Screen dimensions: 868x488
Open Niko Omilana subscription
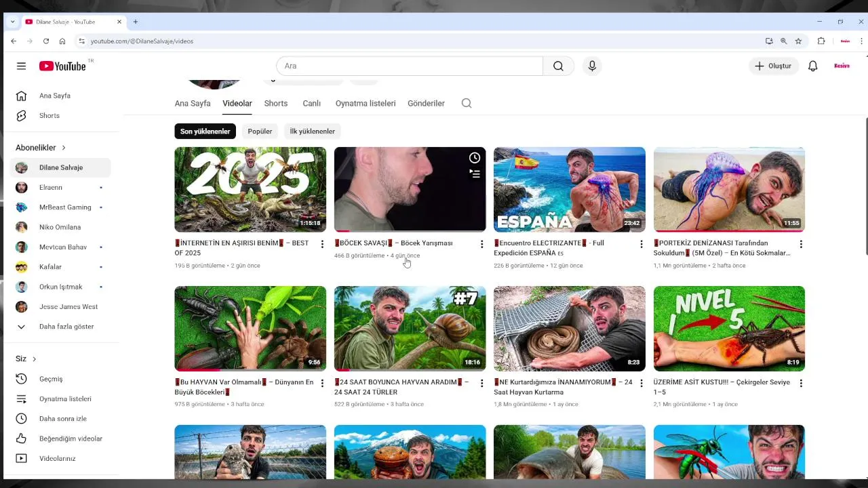61,227
